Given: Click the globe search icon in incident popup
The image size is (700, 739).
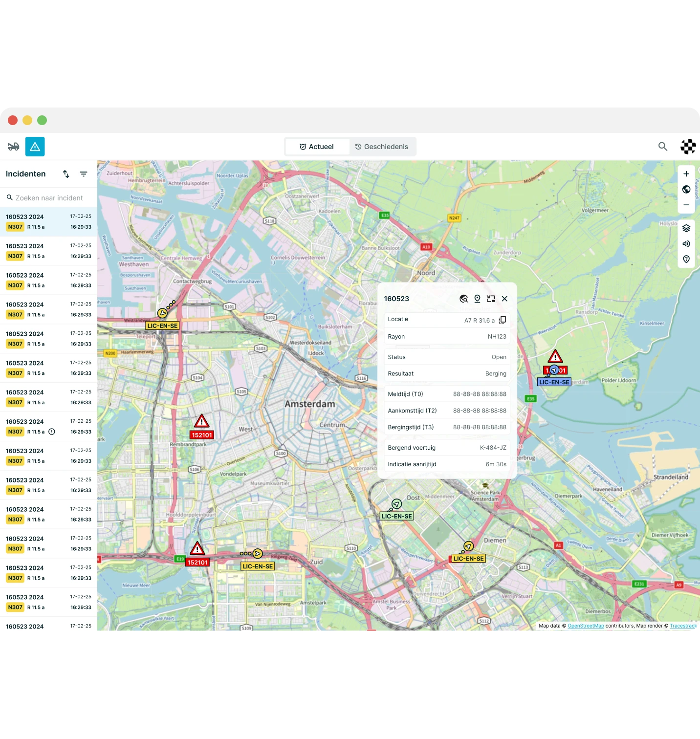Looking at the screenshot, I should pyautogui.click(x=464, y=299).
